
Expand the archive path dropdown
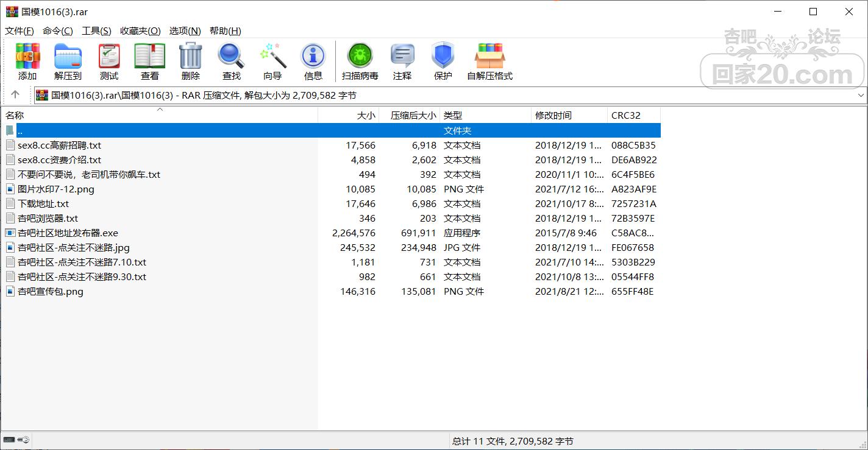[861, 96]
